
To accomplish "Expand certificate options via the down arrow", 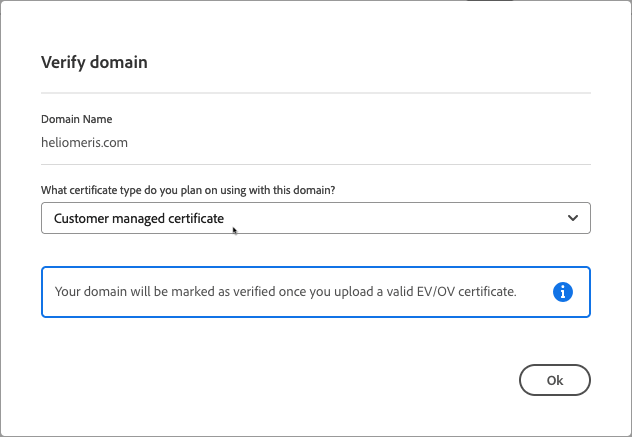I will tap(573, 218).
